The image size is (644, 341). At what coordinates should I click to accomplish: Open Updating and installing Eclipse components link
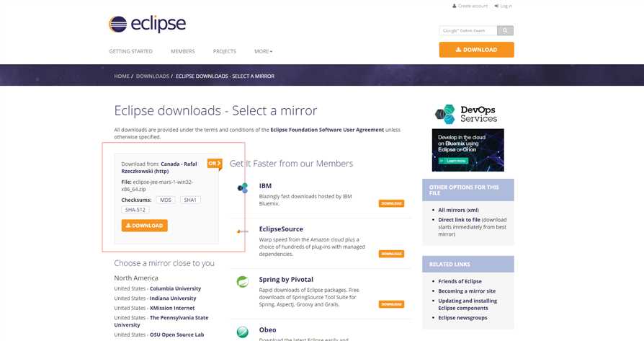(468, 304)
